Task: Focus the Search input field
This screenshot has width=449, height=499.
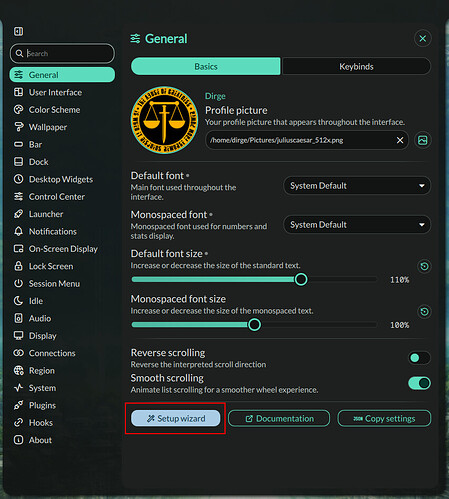Action: [62, 53]
